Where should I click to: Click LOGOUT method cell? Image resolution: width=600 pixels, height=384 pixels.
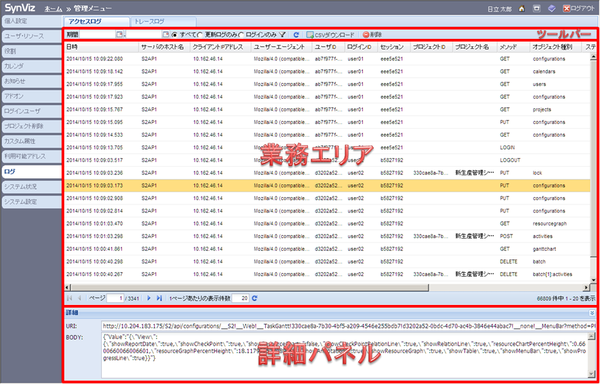pos(510,160)
